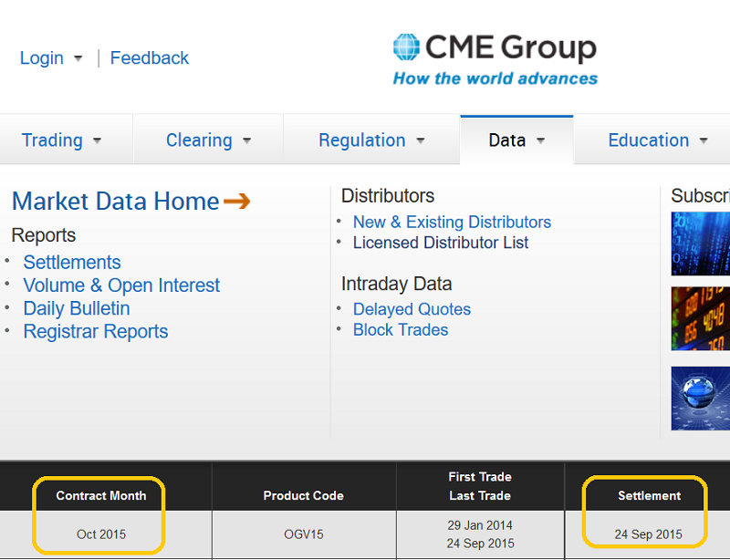Open the blue digital data thumbnail
The height and width of the screenshot is (560, 730).
click(x=701, y=243)
